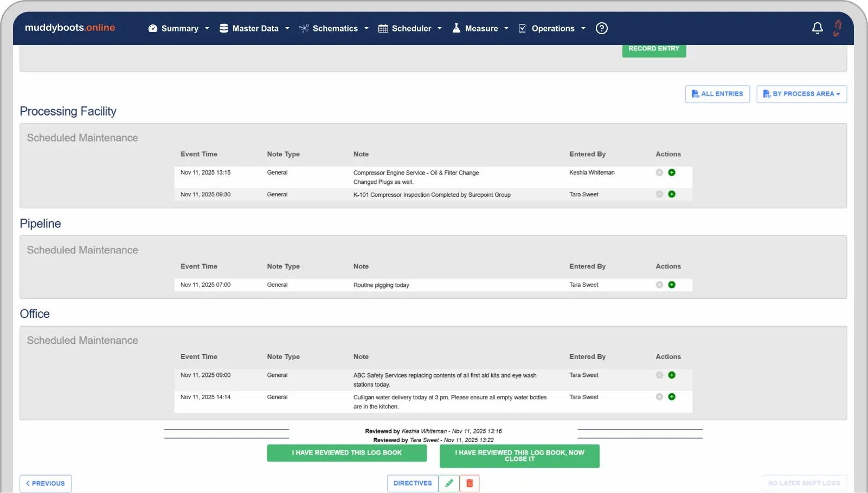Click I Have Reviewed This Log Book
This screenshot has width=868, height=493.
[346, 453]
